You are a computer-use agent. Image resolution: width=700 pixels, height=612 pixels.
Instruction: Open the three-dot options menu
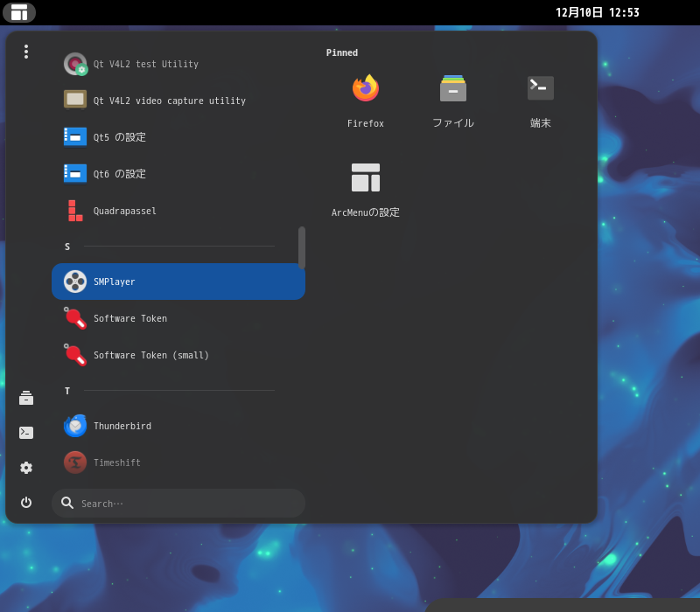pos(25,52)
